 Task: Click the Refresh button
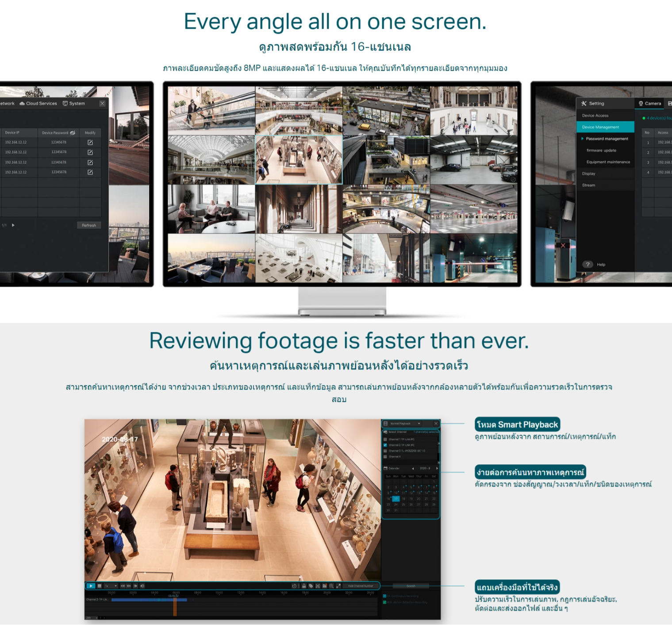[x=89, y=225]
